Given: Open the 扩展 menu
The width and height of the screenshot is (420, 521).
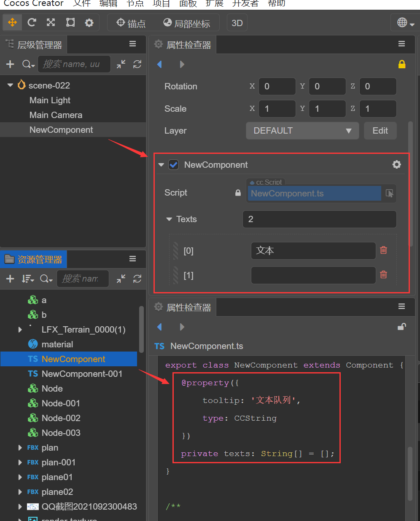Looking at the screenshot, I should (x=215, y=3).
